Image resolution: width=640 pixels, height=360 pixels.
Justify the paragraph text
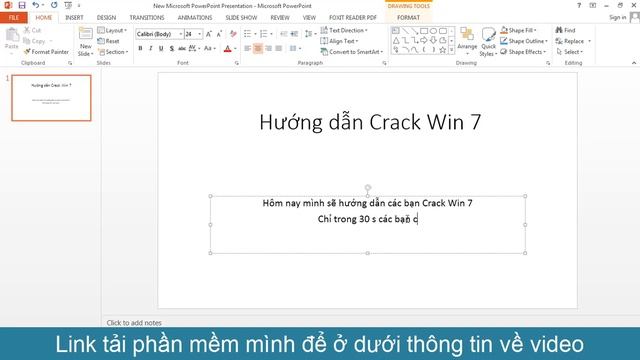(279, 49)
